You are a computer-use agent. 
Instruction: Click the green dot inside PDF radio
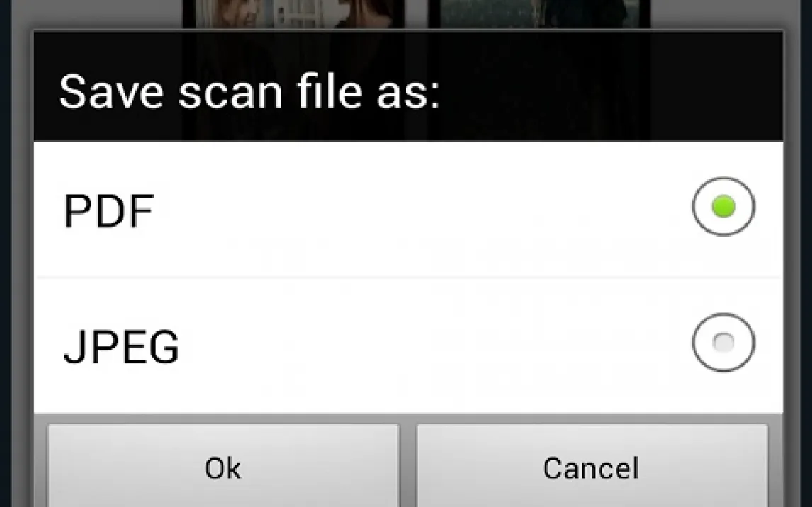click(723, 207)
